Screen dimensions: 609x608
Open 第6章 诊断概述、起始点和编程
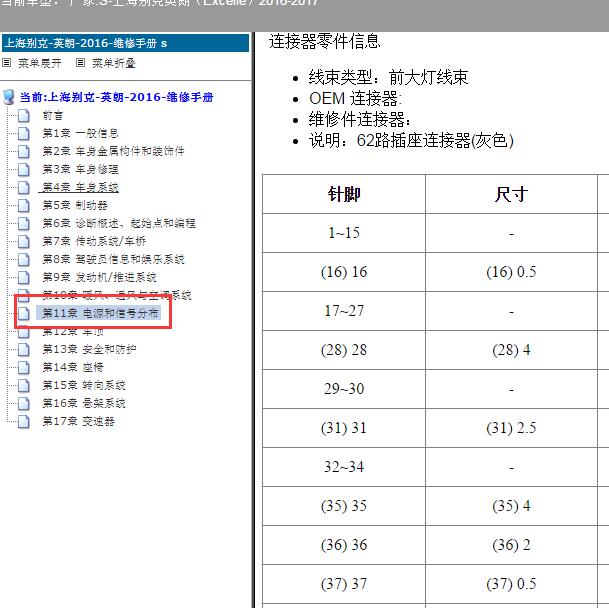tap(119, 223)
